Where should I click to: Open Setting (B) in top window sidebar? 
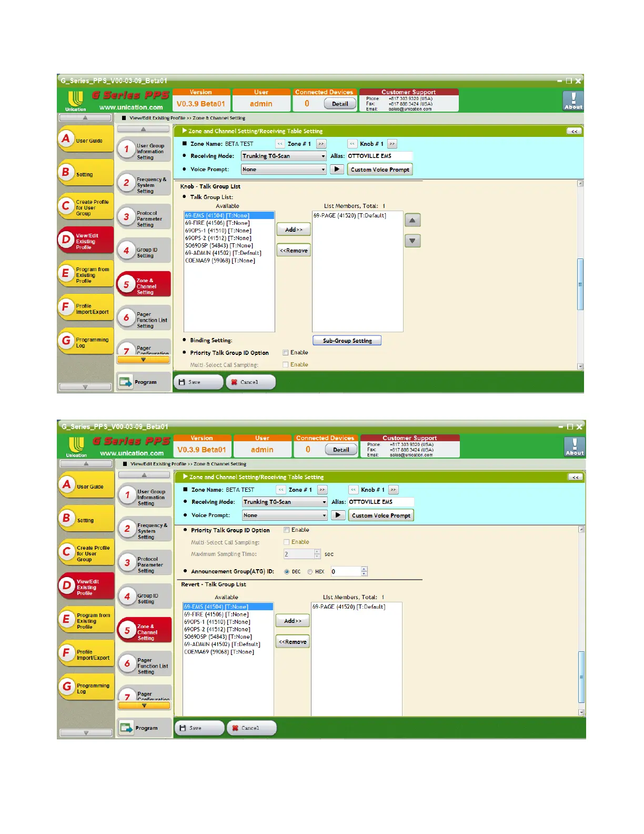click(x=86, y=173)
